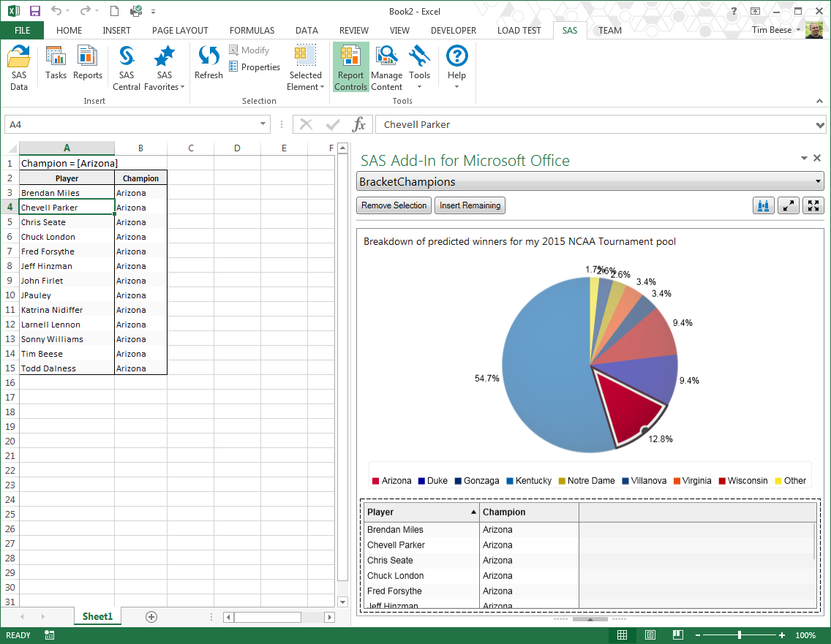
Task: Switch to the DEVELOPER tab
Action: coord(453,30)
